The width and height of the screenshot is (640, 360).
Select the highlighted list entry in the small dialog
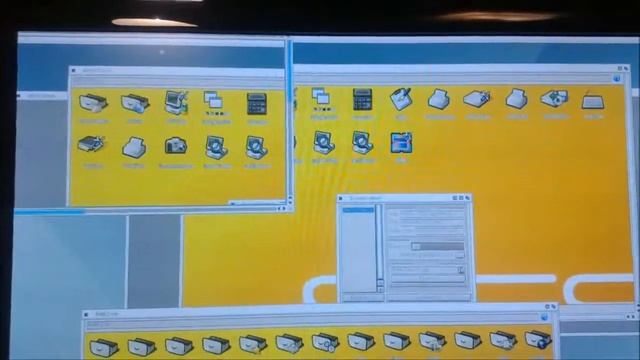tap(358, 210)
